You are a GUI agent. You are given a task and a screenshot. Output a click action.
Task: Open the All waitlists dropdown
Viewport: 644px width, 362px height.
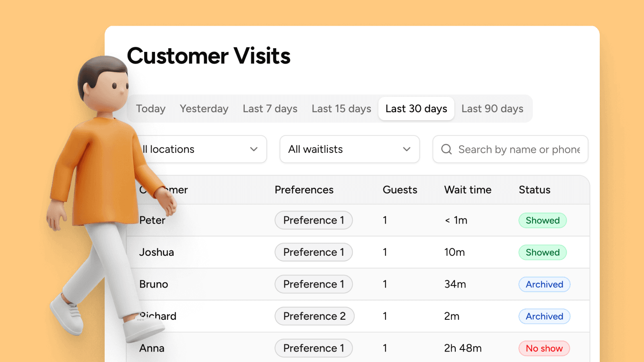pyautogui.click(x=349, y=149)
